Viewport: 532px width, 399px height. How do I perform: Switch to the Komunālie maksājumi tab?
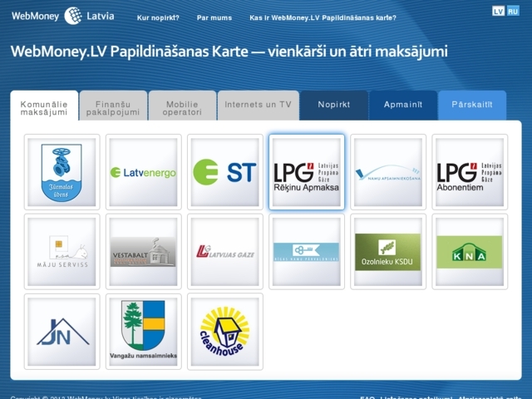(44, 106)
